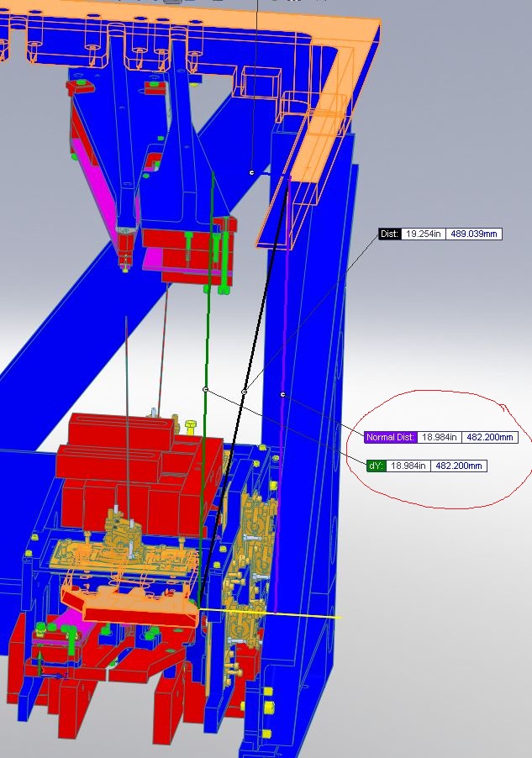Viewport: 532px width, 758px height.
Task: Select the 18.984in value in Normal Dist row
Action: 440,437
